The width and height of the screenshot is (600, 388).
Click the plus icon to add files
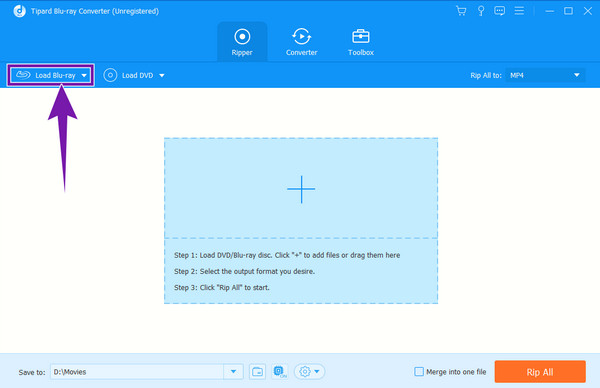click(x=301, y=189)
